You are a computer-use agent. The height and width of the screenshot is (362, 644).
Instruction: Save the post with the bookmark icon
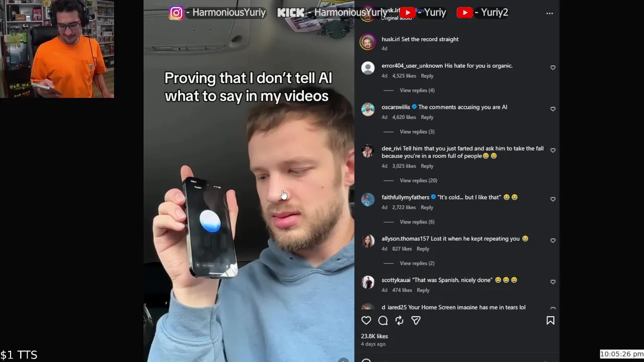(x=550, y=320)
